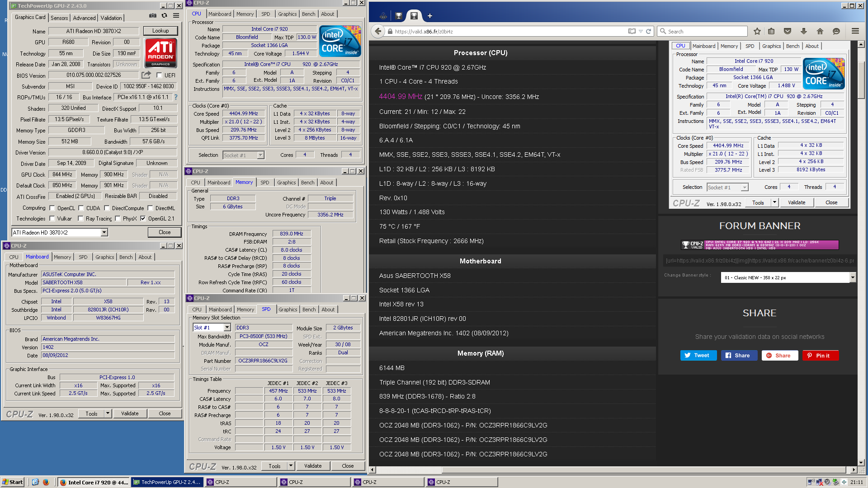Toggle the PhysX checkbox

click(x=118, y=219)
